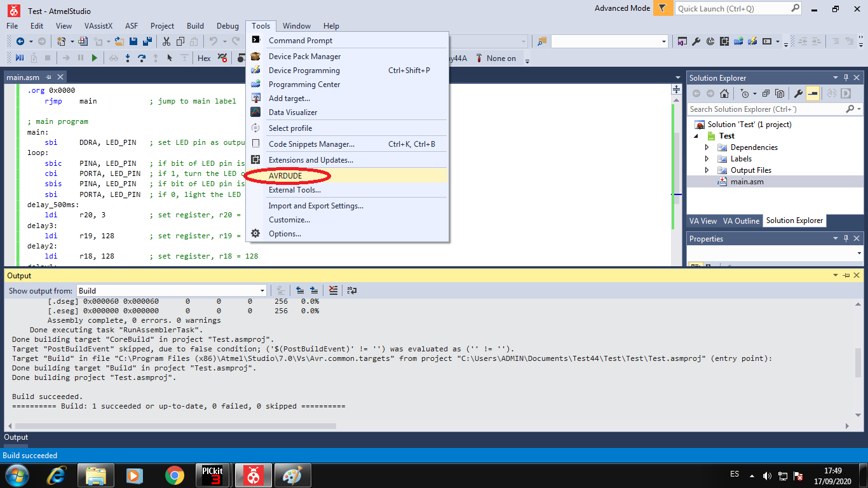This screenshot has width=868, height=488.
Task: Open the Debug menu
Action: click(x=227, y=26)
